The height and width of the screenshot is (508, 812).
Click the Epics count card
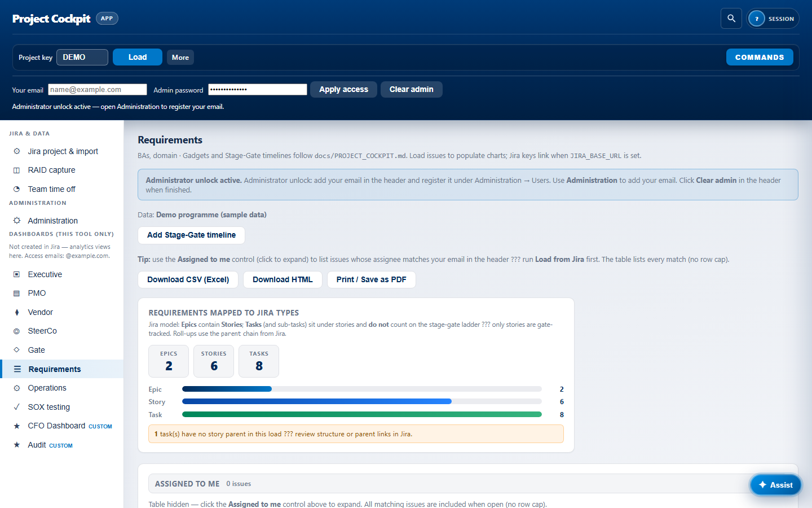(x=169, y=361)
